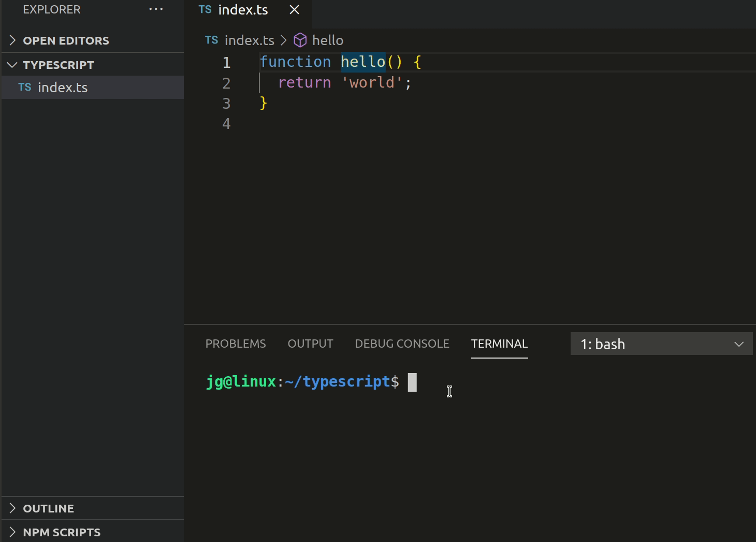
Task: Select index.ts in the Explorer tree
Action: 63,87
